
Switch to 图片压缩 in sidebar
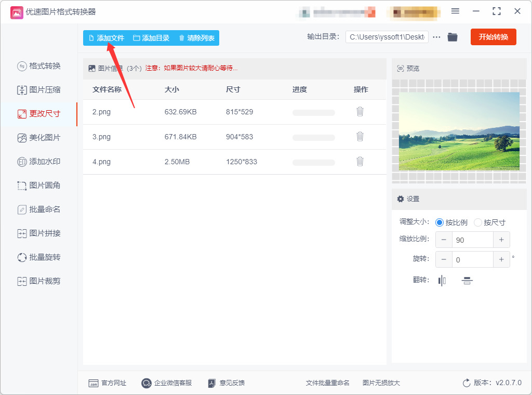click(38, 90)
